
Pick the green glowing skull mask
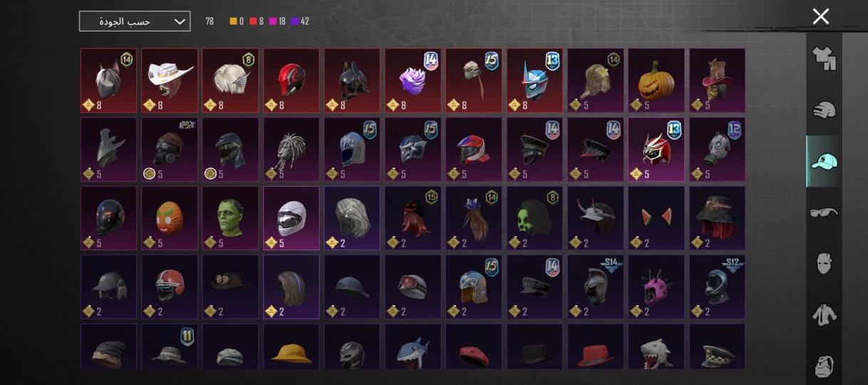534,218
